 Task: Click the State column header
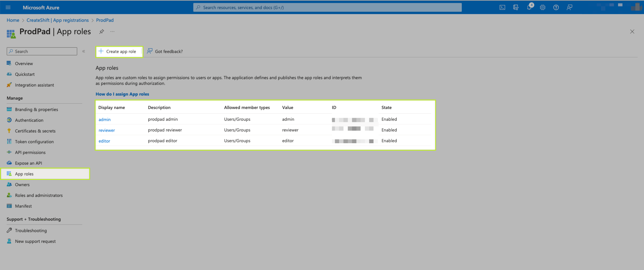[x=387, y=107]
